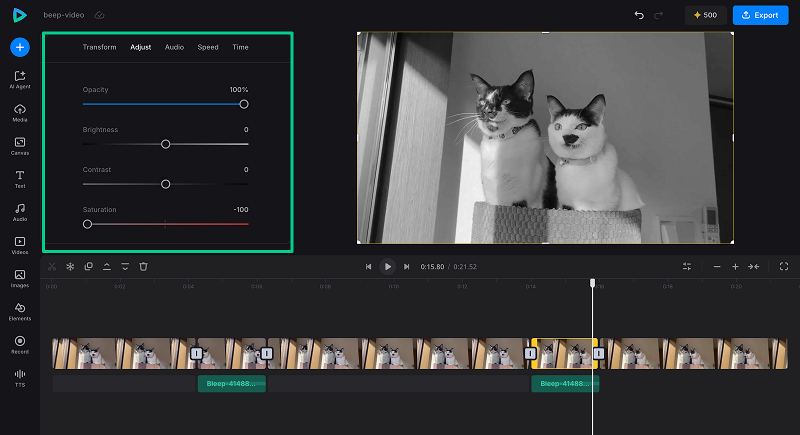
Task: Open the Speed tab
Action: point(208,47)
